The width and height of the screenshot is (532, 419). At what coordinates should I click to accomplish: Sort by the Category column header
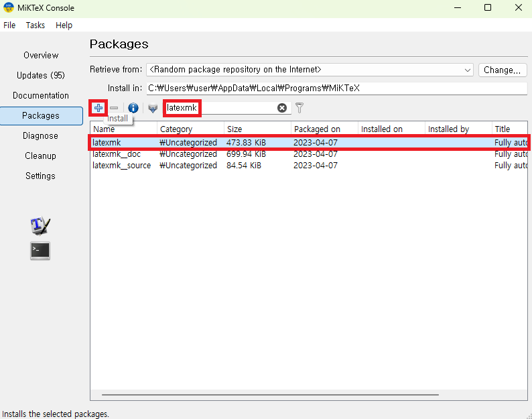pyautogui.click(x=190, y=129)
